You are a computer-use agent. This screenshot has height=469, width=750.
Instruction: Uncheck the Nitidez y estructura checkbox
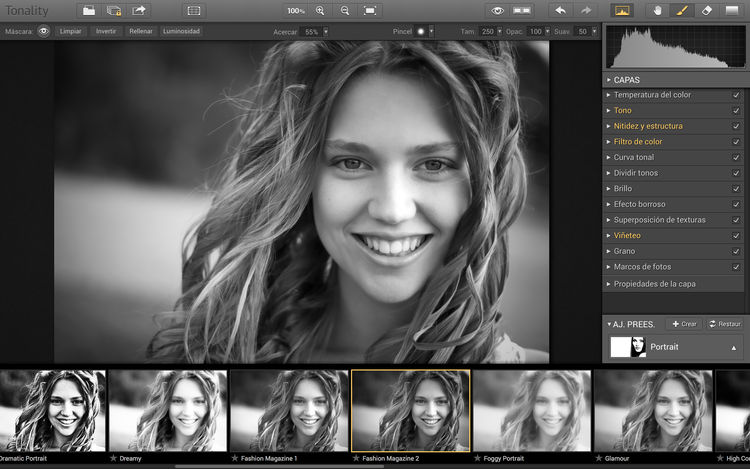[x=736, y=126]
